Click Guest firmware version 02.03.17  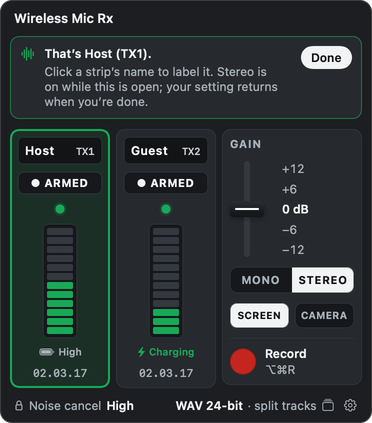pyautogui.click(x=166, y=373)
